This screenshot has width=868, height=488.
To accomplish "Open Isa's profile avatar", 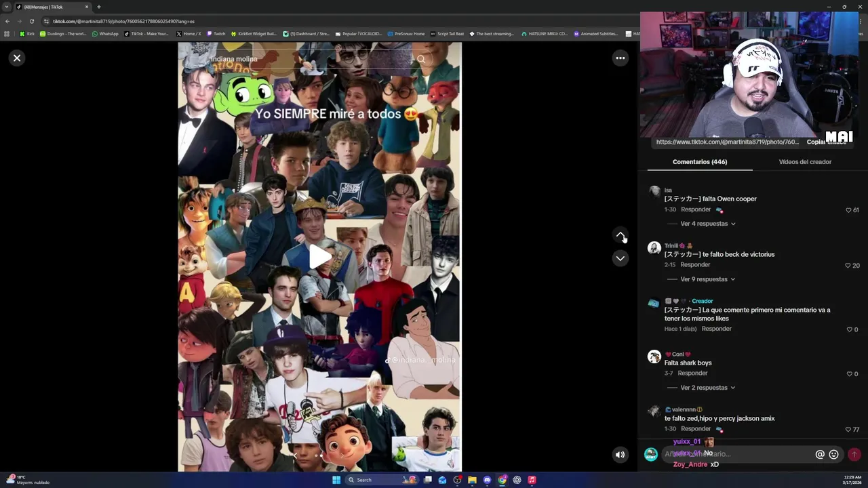I will (654, 192).
